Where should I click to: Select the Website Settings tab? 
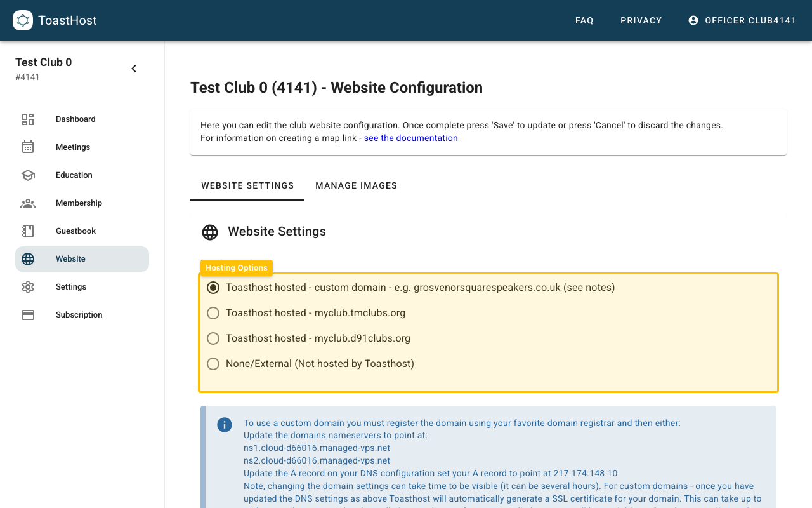point(247,186)
